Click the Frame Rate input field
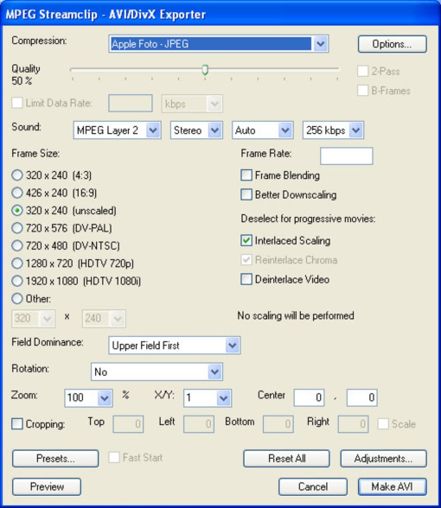Screen dimensions: 441x508 click(346, 156)
